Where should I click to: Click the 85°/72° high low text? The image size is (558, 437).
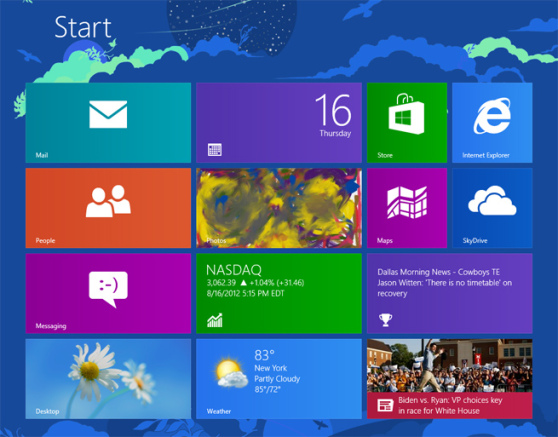coord(267,390)
